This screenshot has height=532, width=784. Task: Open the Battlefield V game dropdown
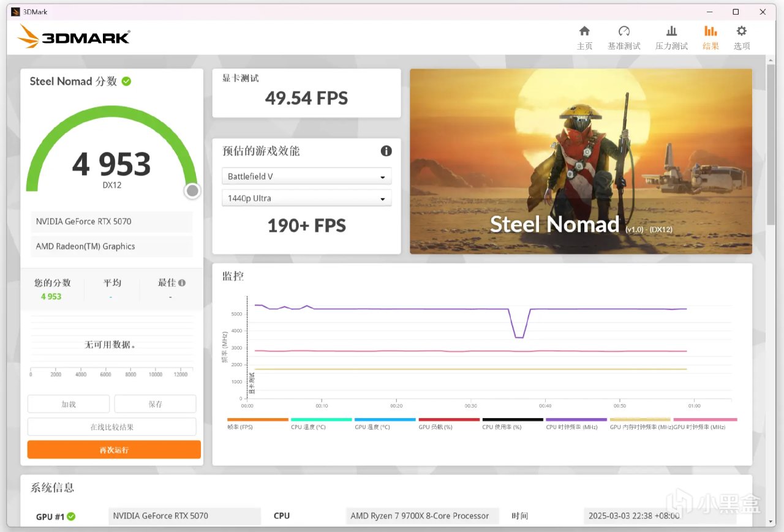point(306,176)
